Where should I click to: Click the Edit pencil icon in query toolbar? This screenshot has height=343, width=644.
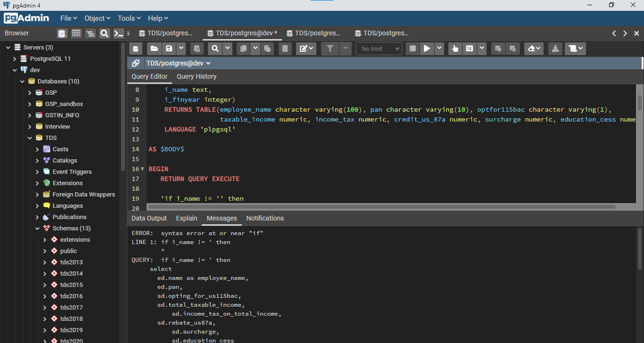[x=306, y=49]
